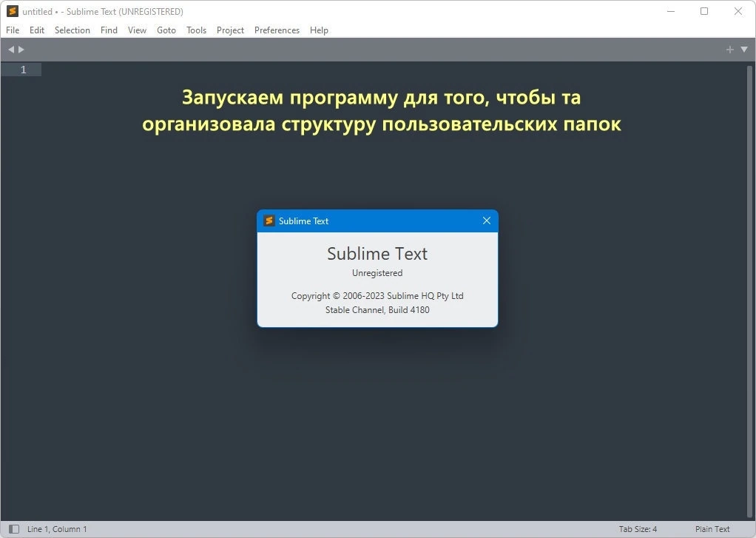Minimize the Sublime Text main window
Image resolution: width=756 pixels, height=538 pixels.
pos(671,11)
